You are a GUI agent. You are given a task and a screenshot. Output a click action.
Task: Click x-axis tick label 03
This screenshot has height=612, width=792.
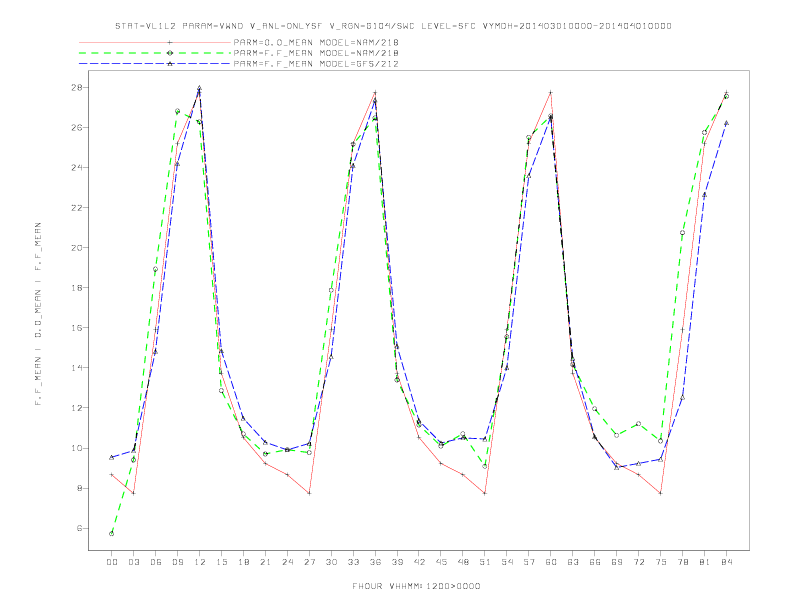pos(133,562)
